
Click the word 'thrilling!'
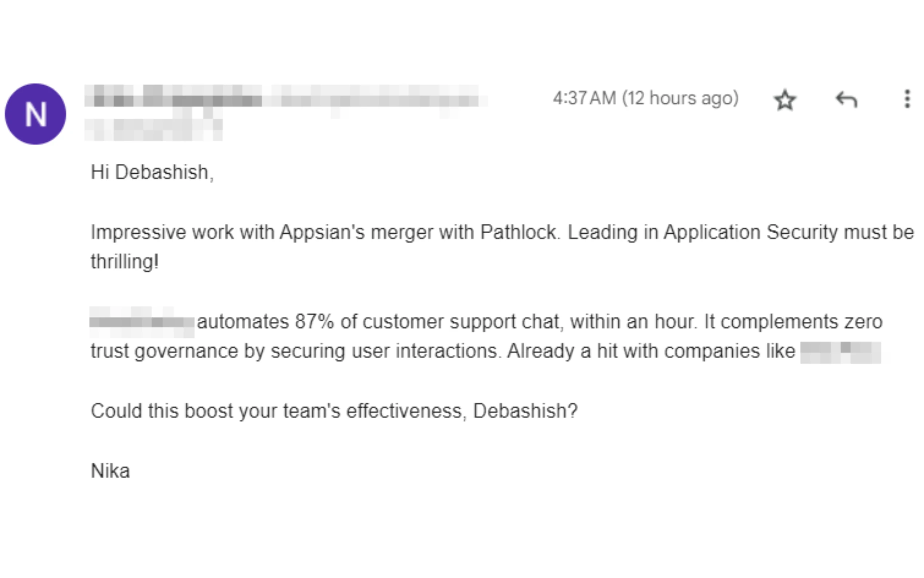point(124,262)
